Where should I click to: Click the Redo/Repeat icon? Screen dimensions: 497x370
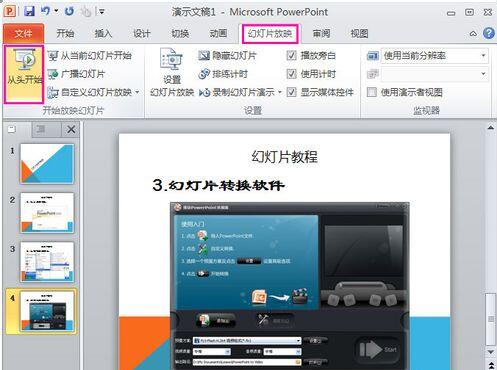[x=69, y=11]
